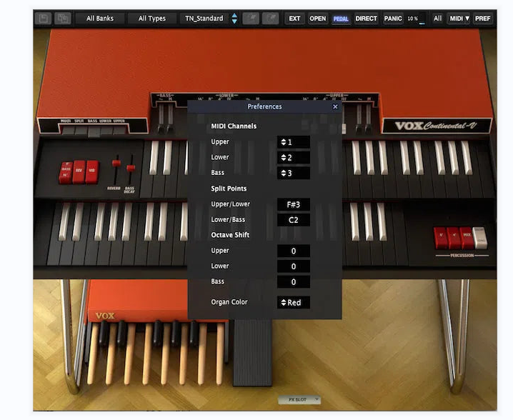Toggle the LOWER mode switch on organ

(106, 131)
